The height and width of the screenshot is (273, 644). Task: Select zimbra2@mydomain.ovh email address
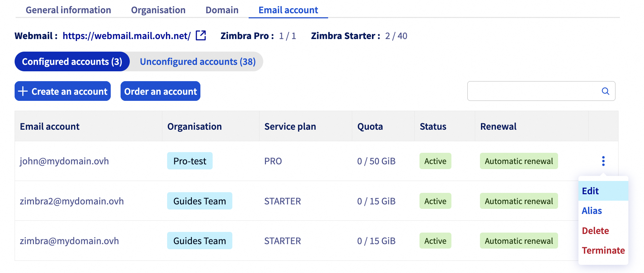[x=72, y=201]
